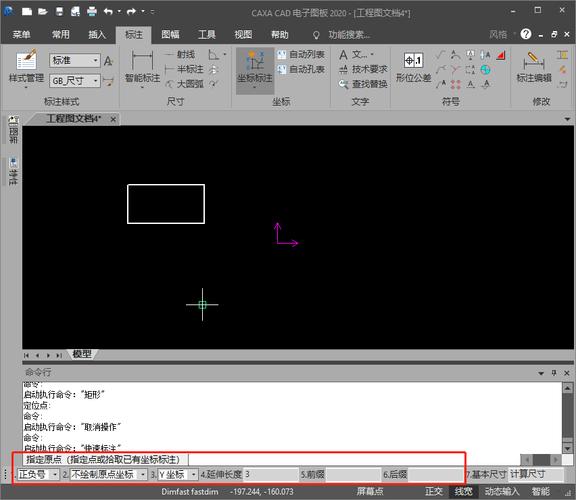Expand the 不绘制原点坐标 option dropdown

pos(143,475)
